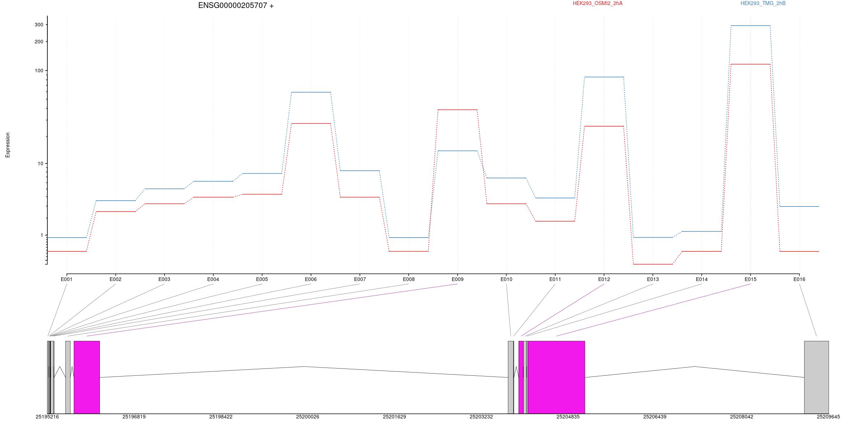Click the Expression y-axis label
Image resolution: width=868 pixels, height=434 pixels.
[8, 145]
